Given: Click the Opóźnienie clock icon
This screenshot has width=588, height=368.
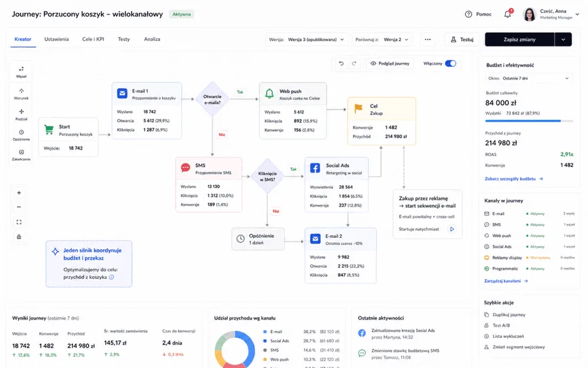Looking at the screenshot, I should pos(240,239).
